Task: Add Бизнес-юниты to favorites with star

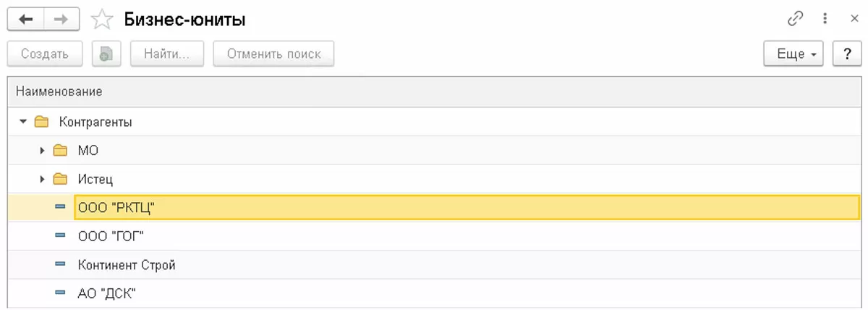Action: [102, 20]
